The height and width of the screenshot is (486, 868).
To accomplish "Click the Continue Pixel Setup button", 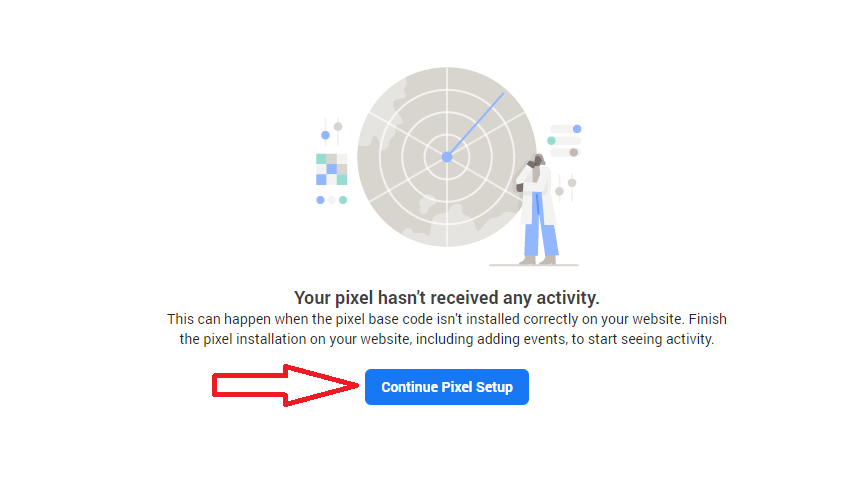I will click(x=446, y=387).
